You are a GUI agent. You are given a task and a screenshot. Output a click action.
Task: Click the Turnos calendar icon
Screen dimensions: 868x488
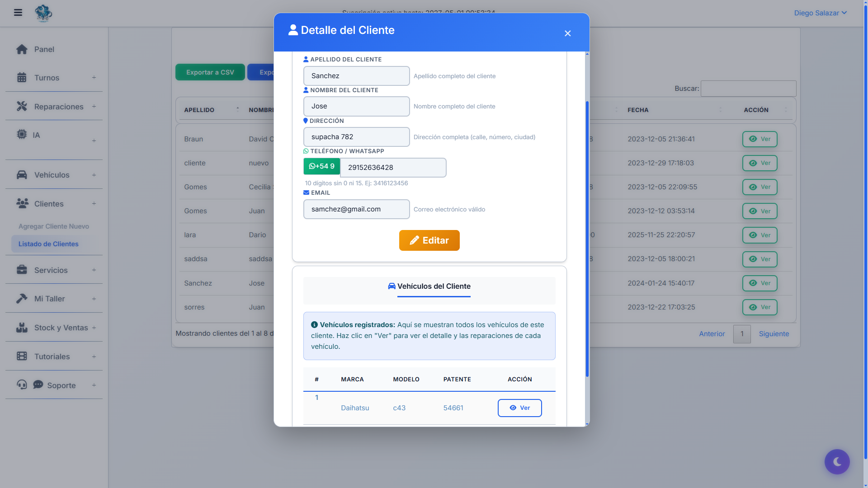22,78
